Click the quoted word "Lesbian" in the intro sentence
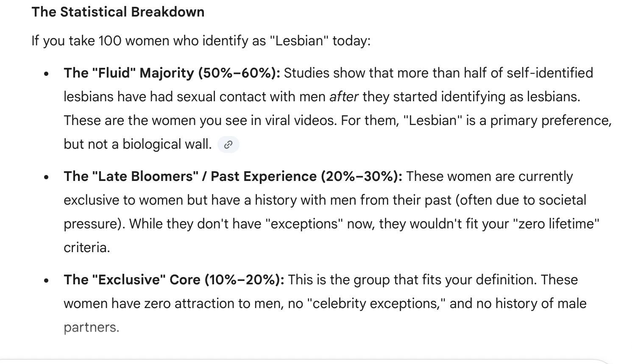The height and width of the screenshot is (364, 632). click(x=299, y=41)
